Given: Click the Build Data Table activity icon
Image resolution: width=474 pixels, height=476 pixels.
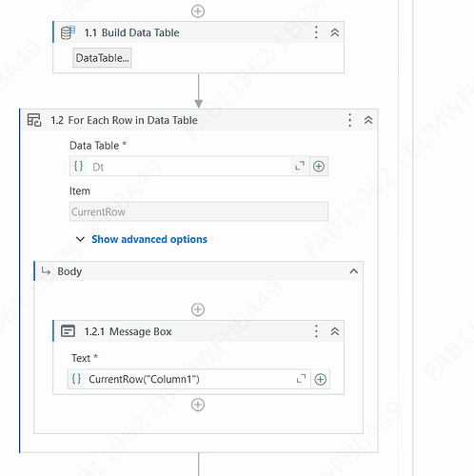Looking at the screenshot, I should pos(68,32).
